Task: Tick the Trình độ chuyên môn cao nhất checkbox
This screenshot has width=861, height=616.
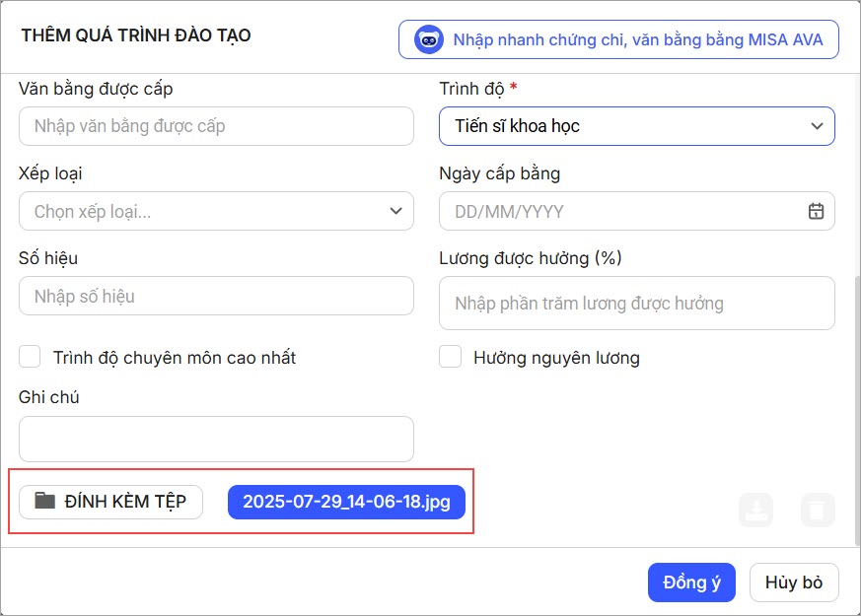Action: click(x=31, y=357)
